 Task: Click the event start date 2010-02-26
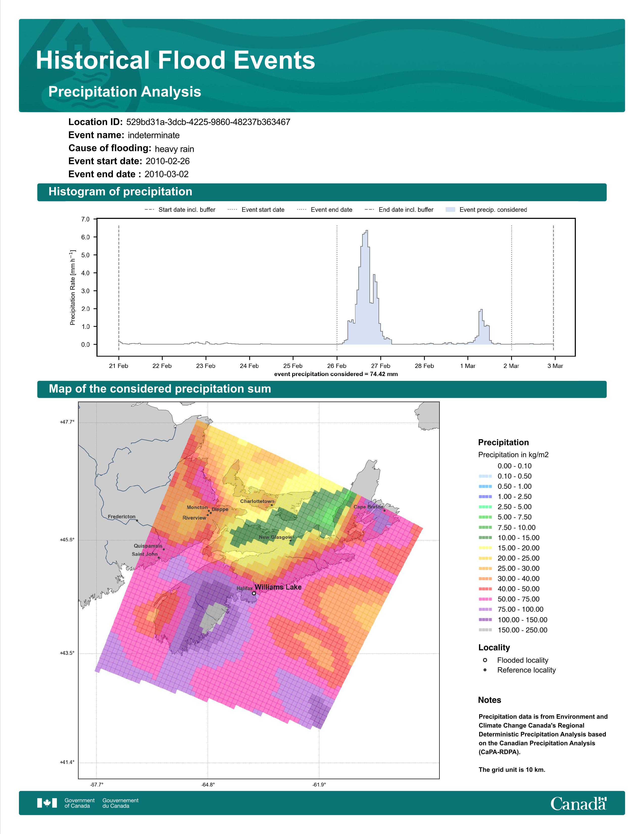coord(167,161)
